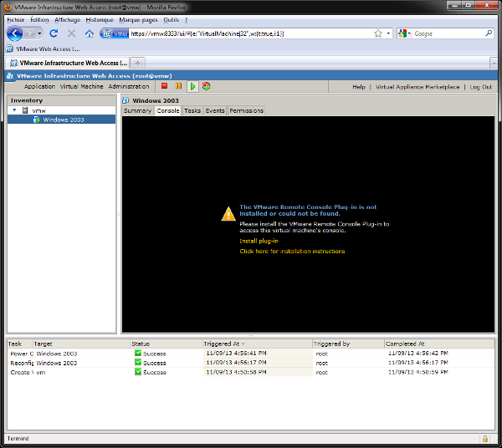Select the Power On task row
Screen dimensions: 502x448
click(x=251, y=354)
